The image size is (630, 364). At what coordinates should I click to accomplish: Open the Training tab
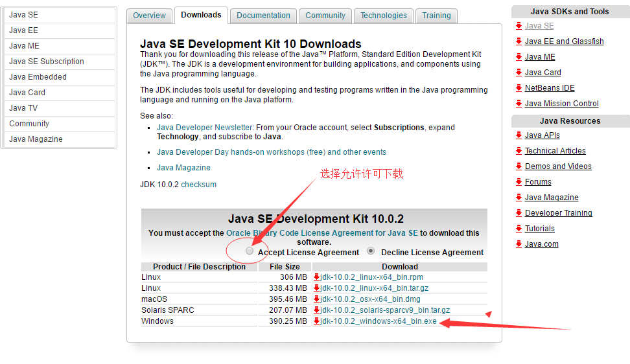coord(436,16)
